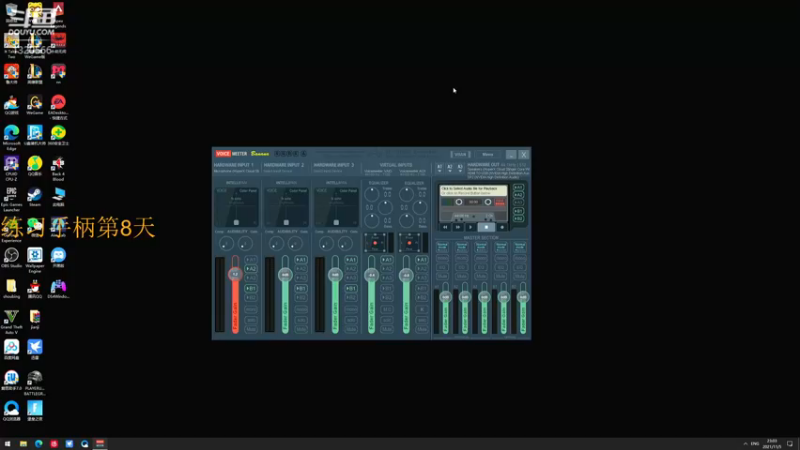Open the Voicemeeter Menu button

[487, 154]
